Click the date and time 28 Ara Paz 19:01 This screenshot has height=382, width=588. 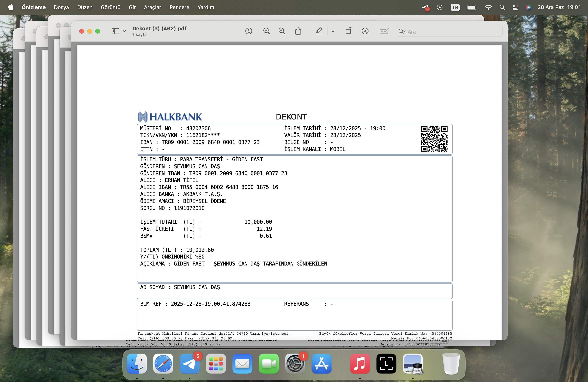[x=559, y=7]
